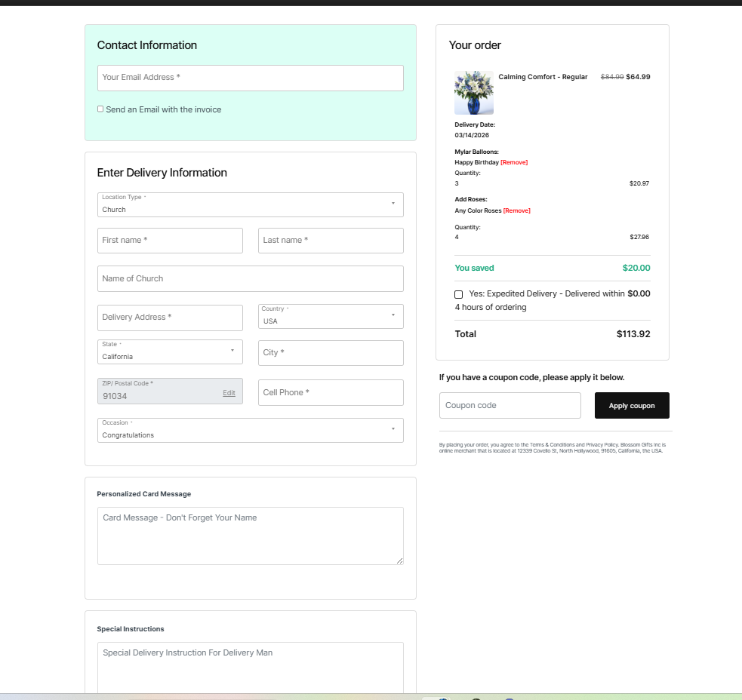Select the Last name input box
This screenshot has width=742, height=700.
click(x=331, y=241)
